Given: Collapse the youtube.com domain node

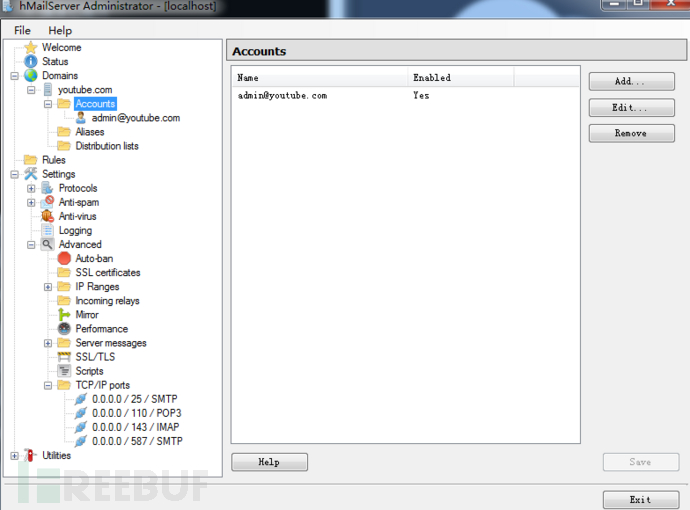Looking at the screenshot, I should (31, 90).
